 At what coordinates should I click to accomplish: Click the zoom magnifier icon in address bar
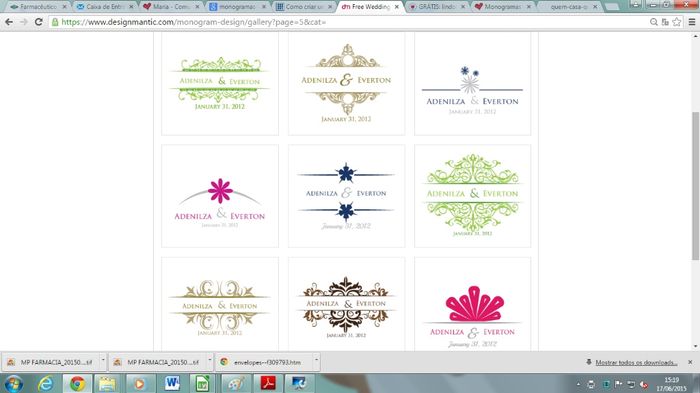[x=654, y=22]
